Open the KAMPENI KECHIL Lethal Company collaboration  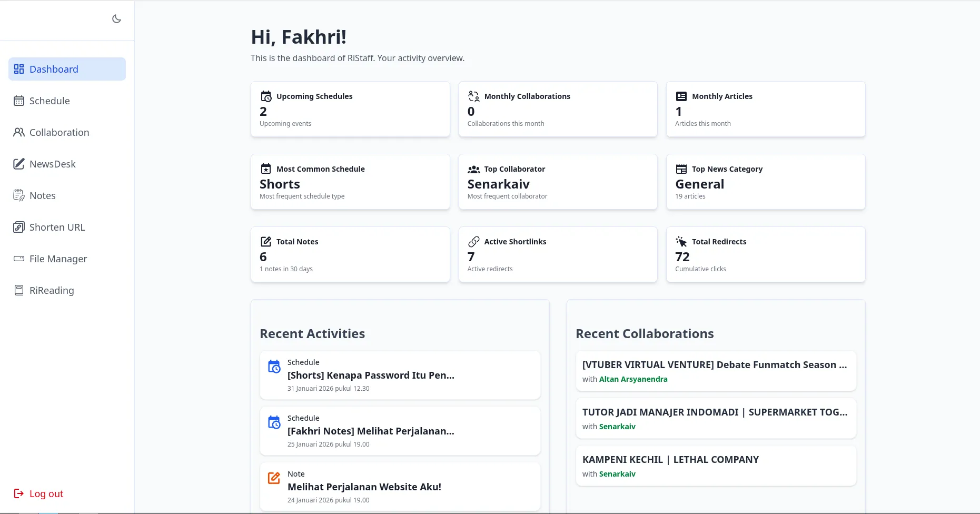[x=716, y=466]
